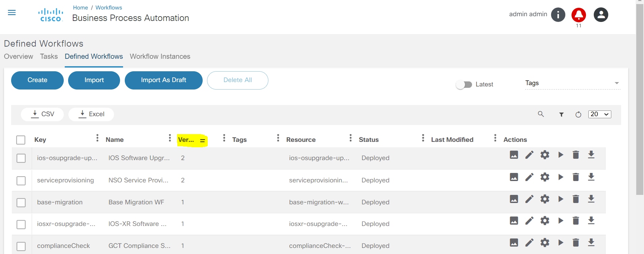
Task: Click the Home breadcrumb link
Action: click(80, 7)
